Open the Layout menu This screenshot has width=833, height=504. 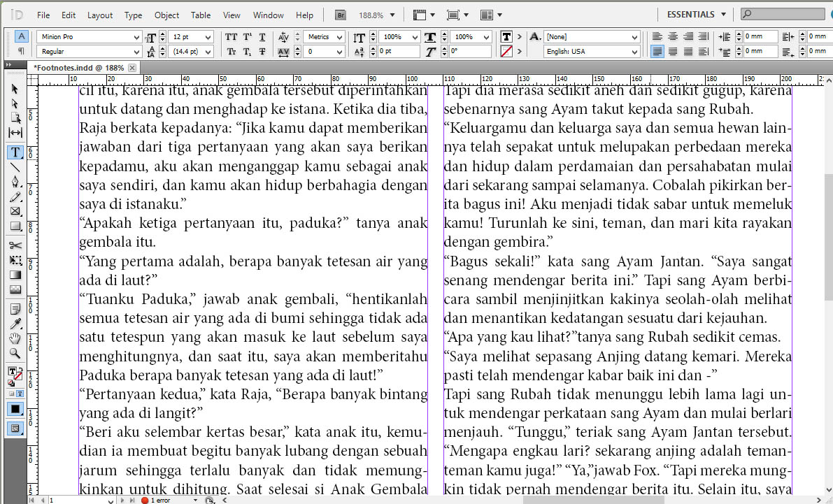(100, 15)
